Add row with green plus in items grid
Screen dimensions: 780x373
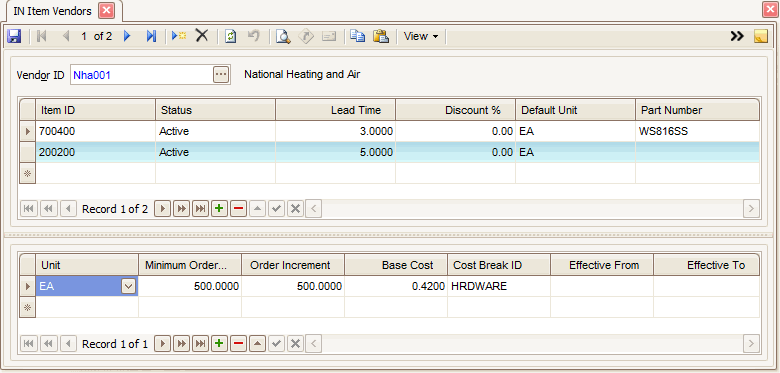pyautogui.click(x=219, y=209)
